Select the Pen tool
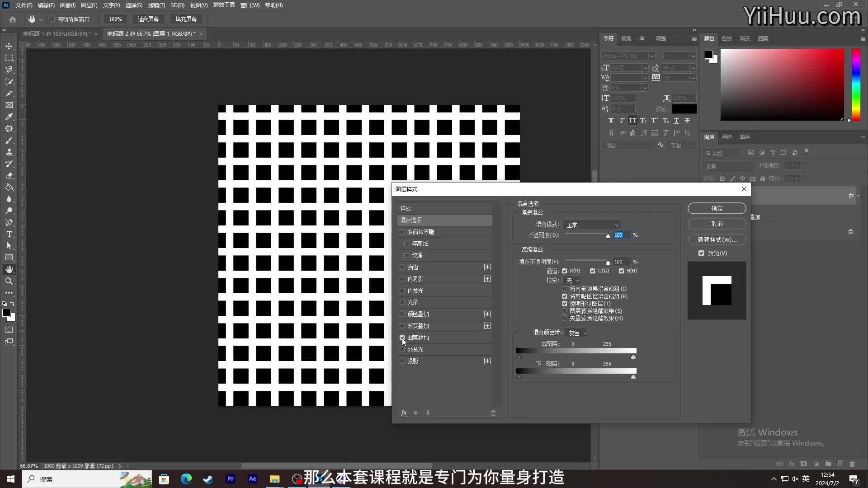This screenshot has height=488, width=868. click(9, 222)
